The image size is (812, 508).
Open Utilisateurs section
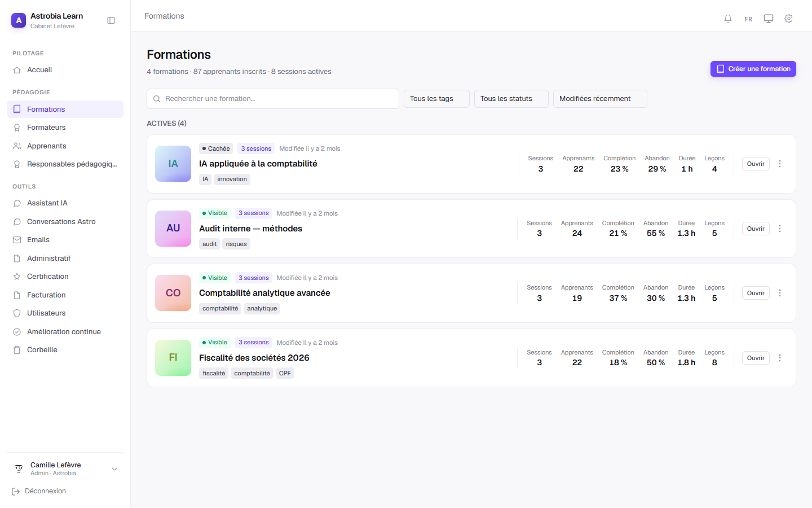[65, 313]
